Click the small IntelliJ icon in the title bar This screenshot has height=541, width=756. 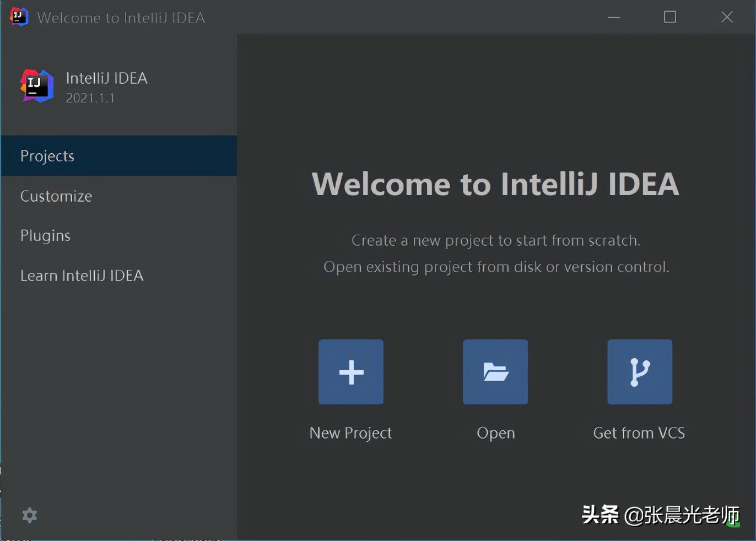[19, 17]
